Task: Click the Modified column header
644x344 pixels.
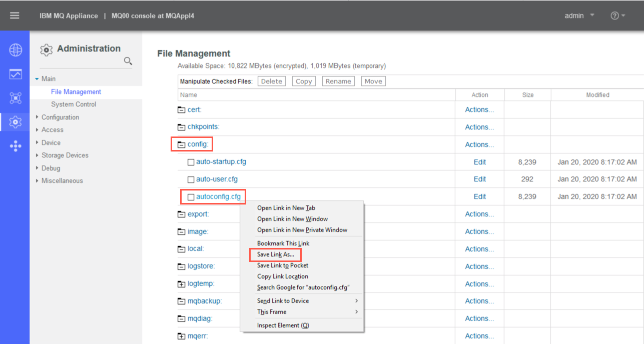Action: pos(597,95)
